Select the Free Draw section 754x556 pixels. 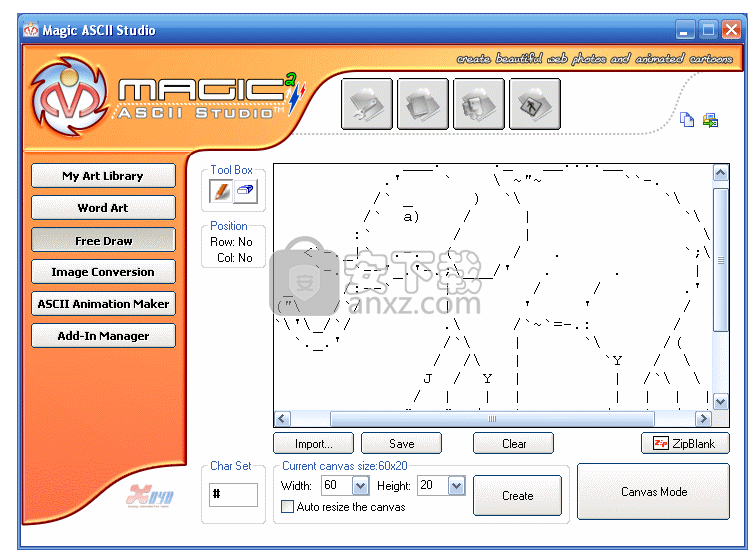coord(103,240)
